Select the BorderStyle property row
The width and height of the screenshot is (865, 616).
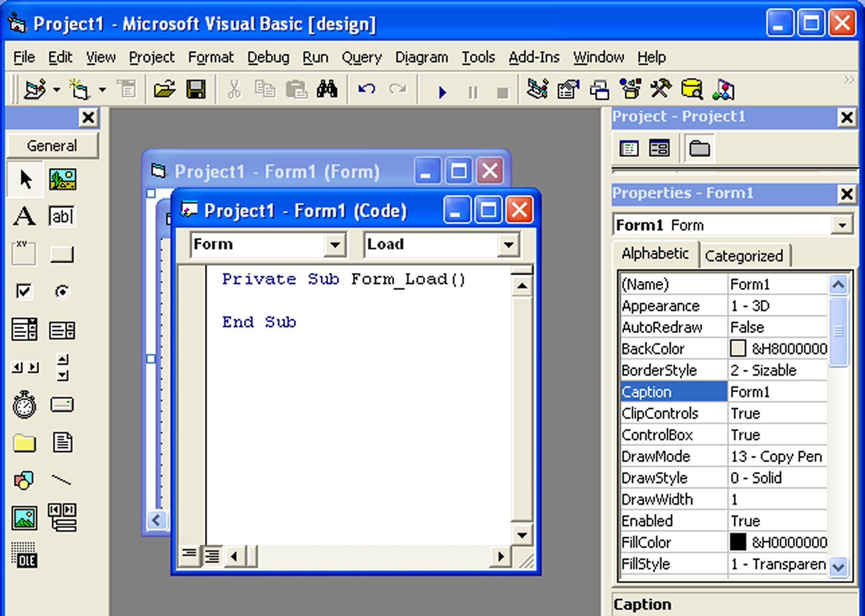[724, 370]
